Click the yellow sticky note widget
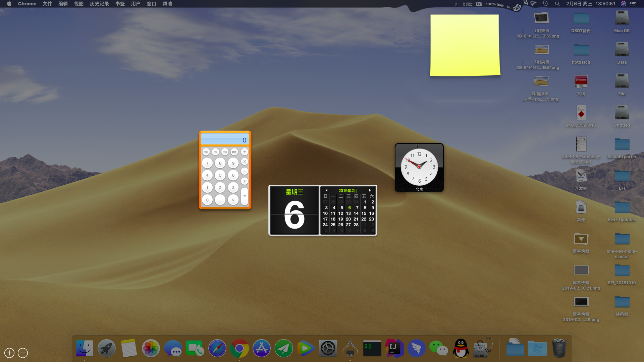The height and width of the screenshot is (362, 644). pos(465,45)
